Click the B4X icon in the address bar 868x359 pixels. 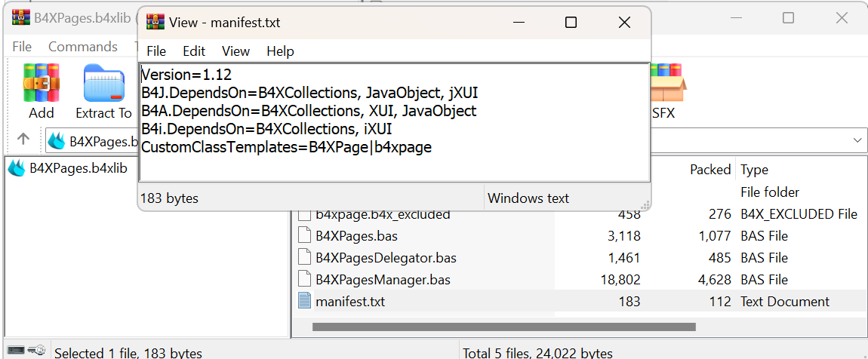(57, 142)
